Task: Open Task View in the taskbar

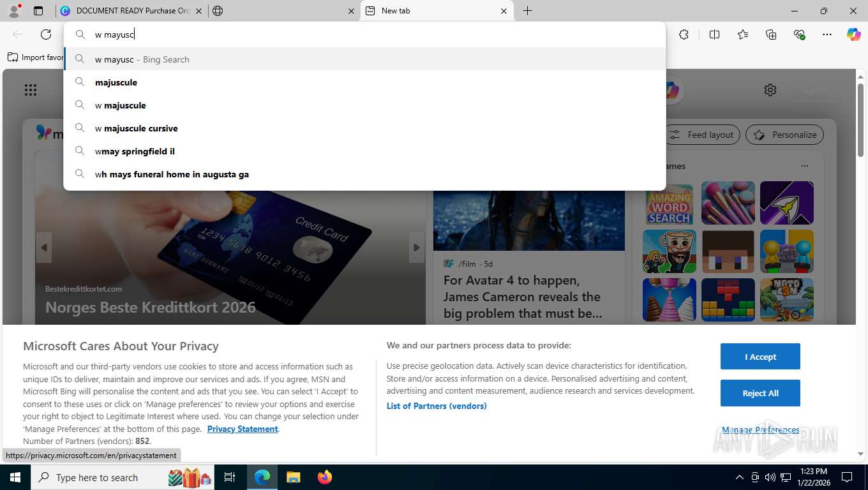Action: click(230, 477)
